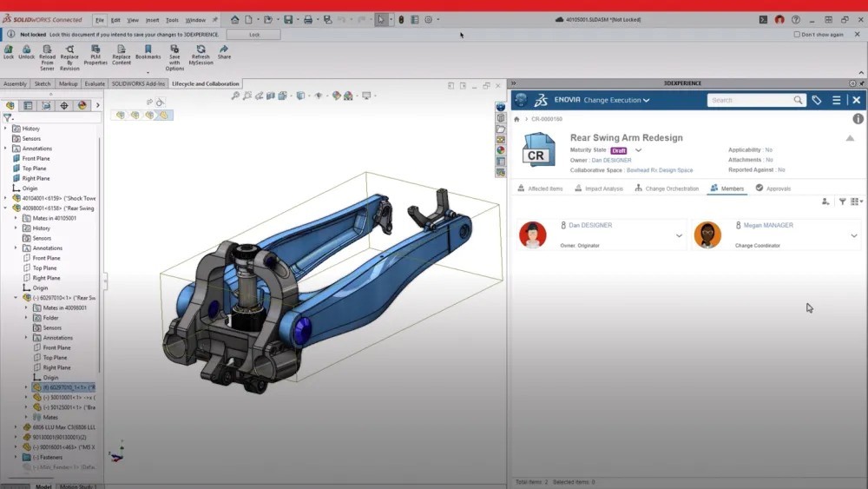Collapse the 40098001 Rear Swing tree node
The width and height of the screenshot is (868, 489).
[6, 208]
